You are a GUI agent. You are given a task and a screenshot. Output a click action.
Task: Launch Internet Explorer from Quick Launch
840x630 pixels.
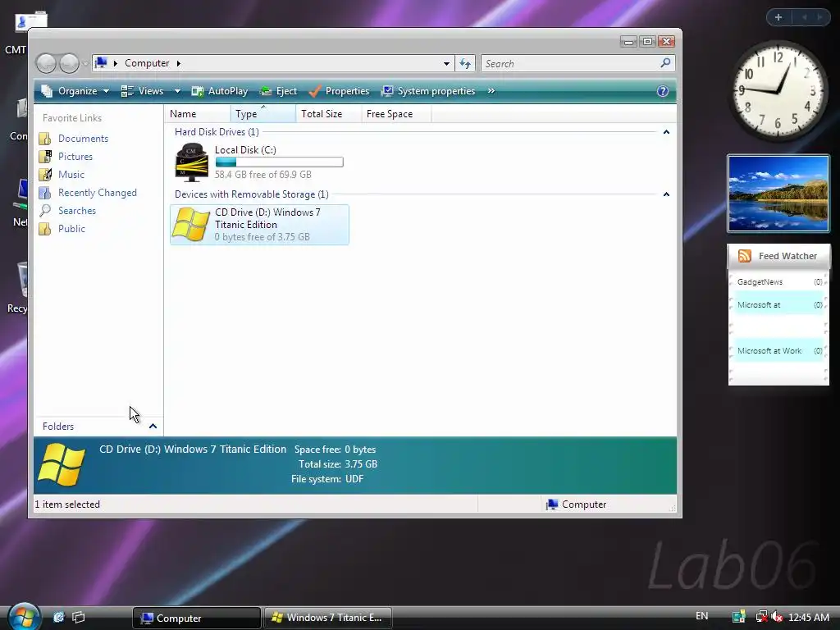pyautogui.click(x=59, y=617)
